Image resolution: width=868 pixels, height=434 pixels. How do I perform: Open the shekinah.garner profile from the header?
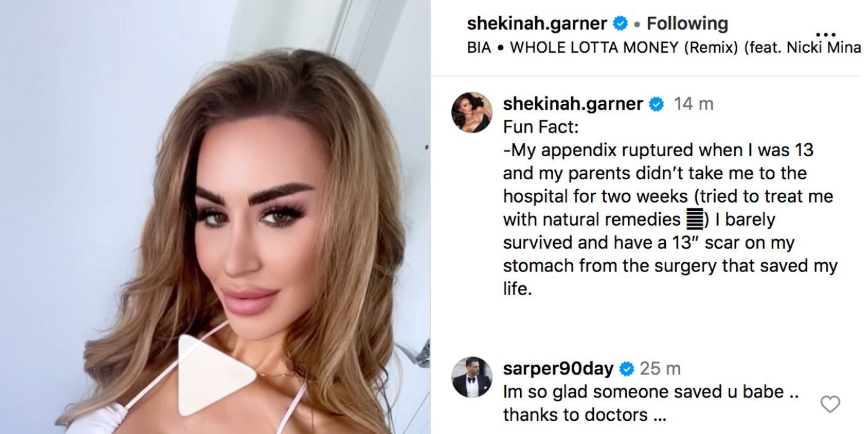[x=537, y=24]
